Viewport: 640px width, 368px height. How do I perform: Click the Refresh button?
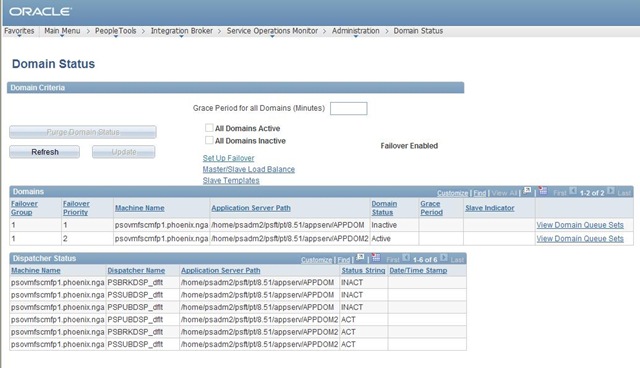44,152
